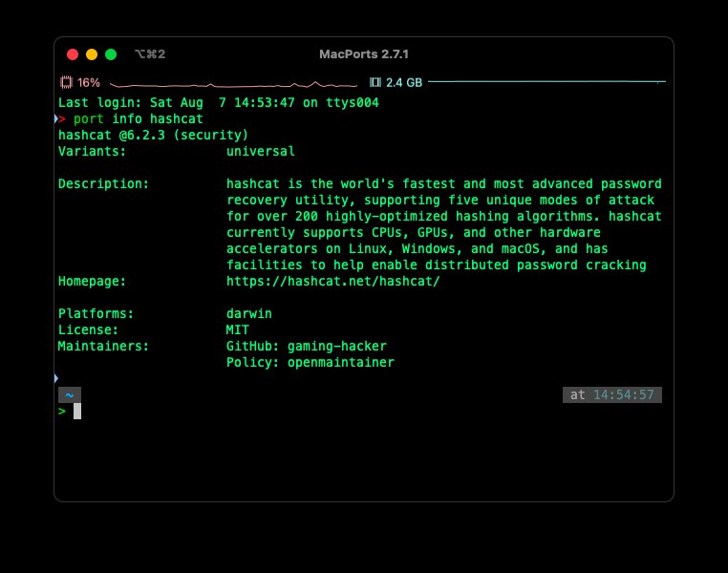The image size is (728, 573).
Task: Click 'GitHub: gaming-hacker' maintainer text
Action: pos(306,347)
